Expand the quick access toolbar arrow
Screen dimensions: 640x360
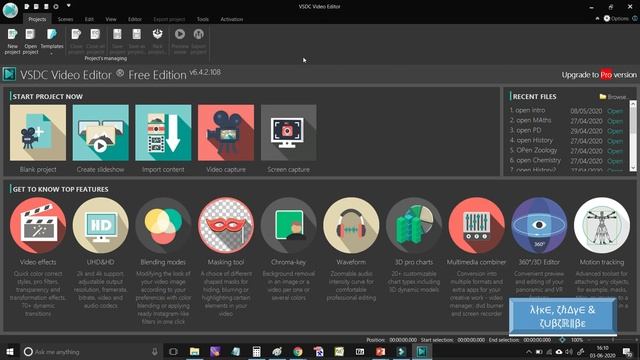click(69, 6)
